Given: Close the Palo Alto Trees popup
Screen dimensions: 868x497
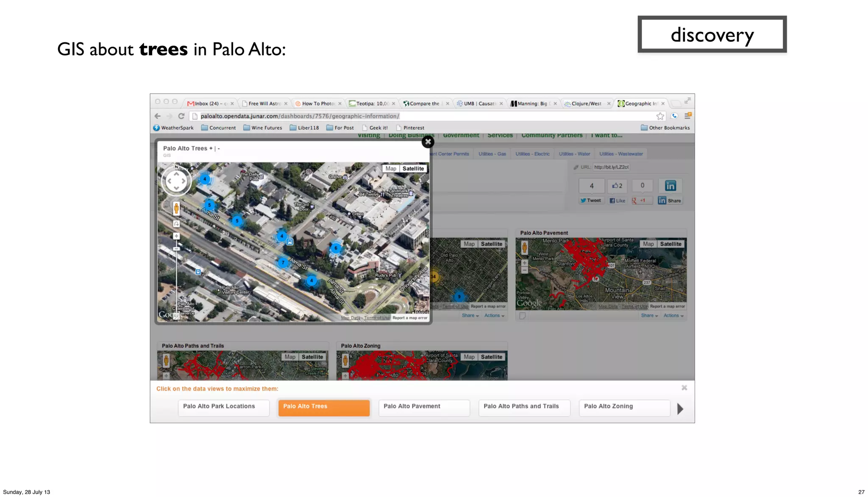Looking at the screenshot, I should [428, 142].
